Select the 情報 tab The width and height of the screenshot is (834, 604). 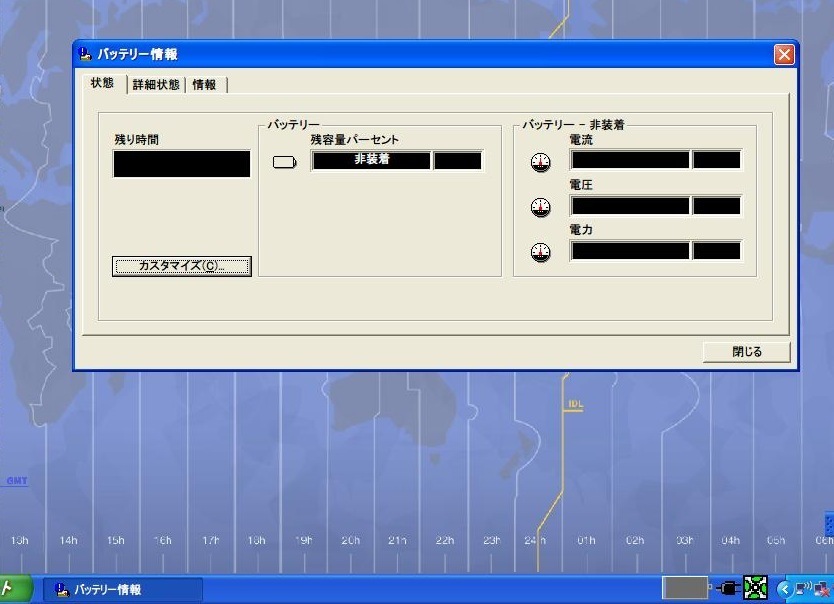point(204,85)
